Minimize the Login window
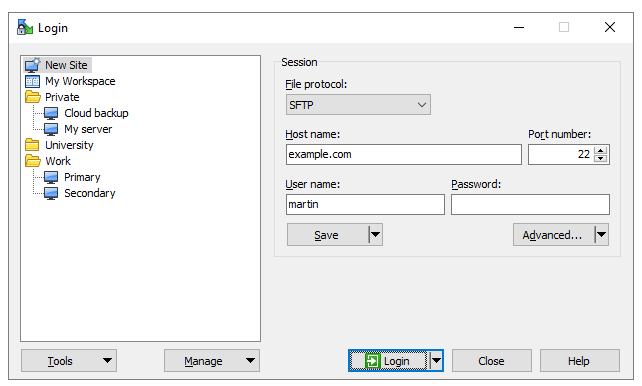The image size is (642, 386). tap(519, 27)
